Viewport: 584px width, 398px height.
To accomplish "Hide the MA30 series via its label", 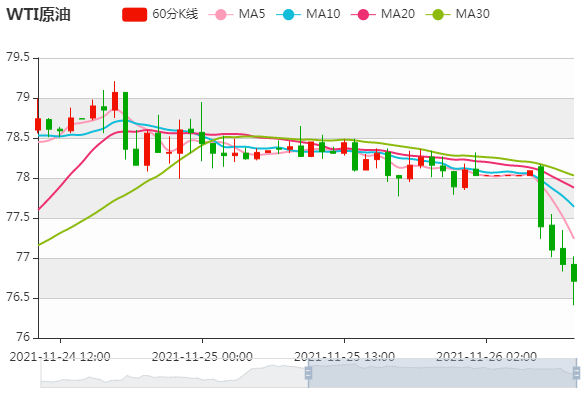I will coord(472,14).
